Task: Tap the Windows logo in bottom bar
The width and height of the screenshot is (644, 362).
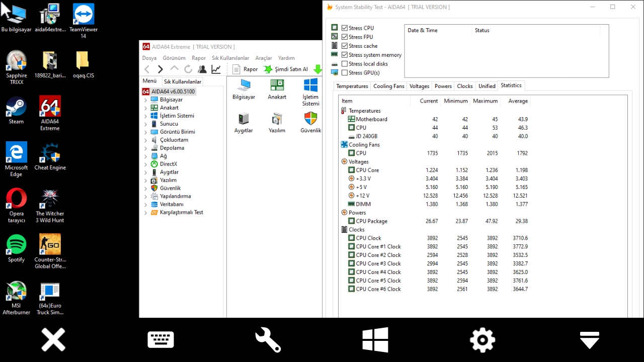Action: pyautogui.click(x=375, y=340)
